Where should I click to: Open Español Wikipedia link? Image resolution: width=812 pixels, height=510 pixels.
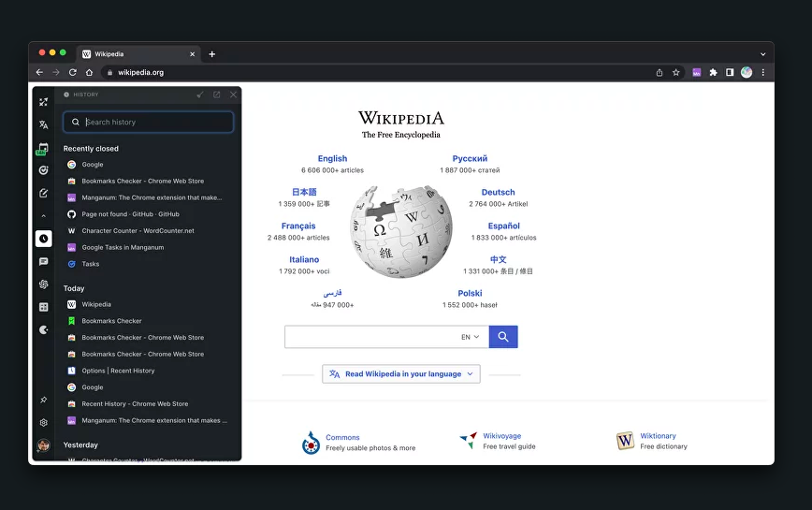coord(504,226)
